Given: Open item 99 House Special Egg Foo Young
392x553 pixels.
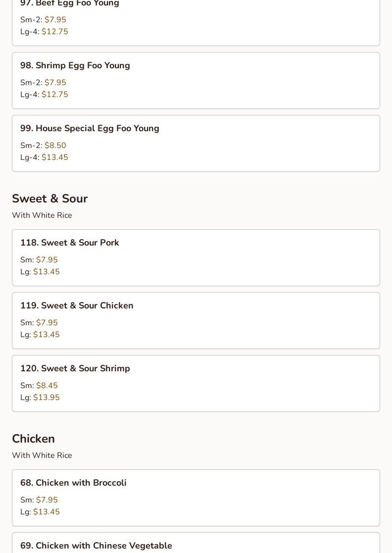Looking at the screenshot, I should (90, 128).
